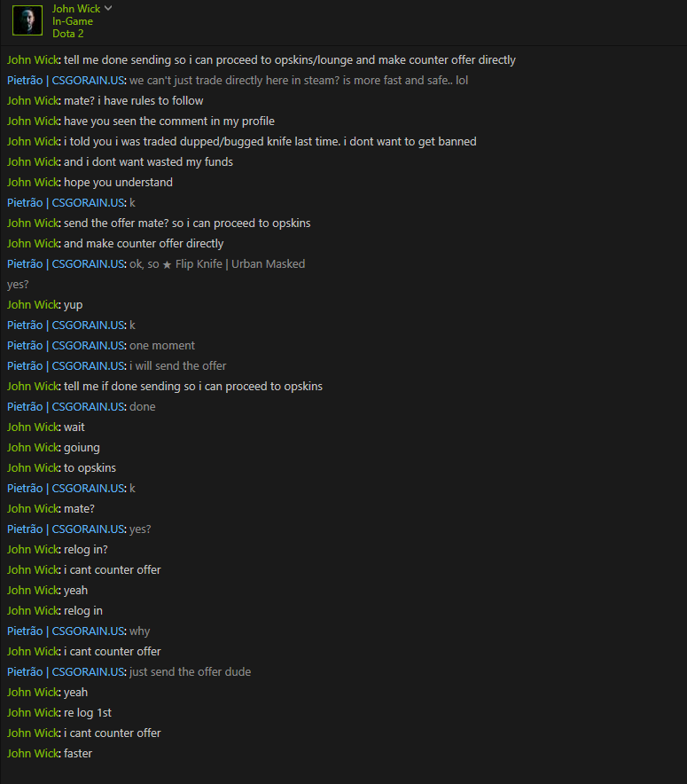Viewport: 687px width, 784px height.
Task: Click the 'i will send the offer' message
Action: (178, 366)
